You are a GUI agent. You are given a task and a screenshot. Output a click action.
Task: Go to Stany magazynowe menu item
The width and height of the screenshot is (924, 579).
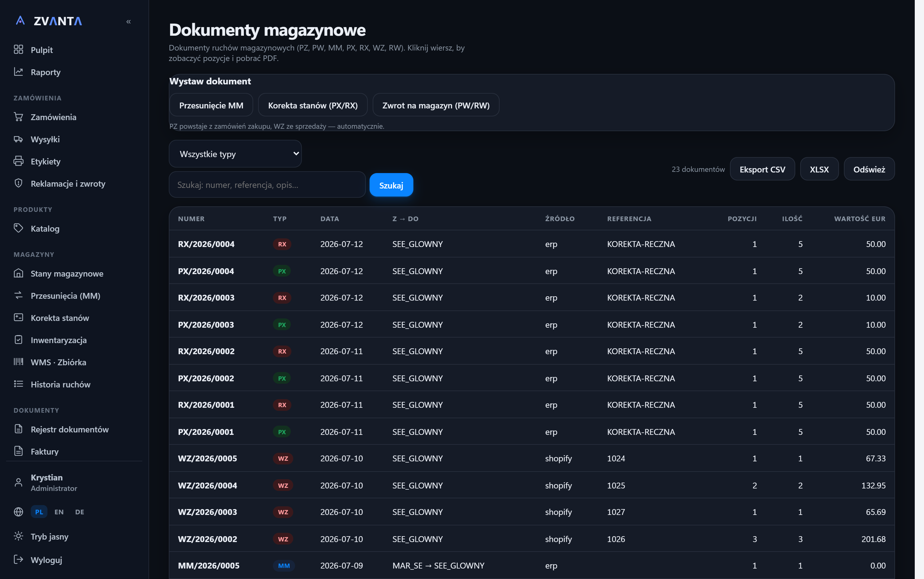click(x=67, y=273)
